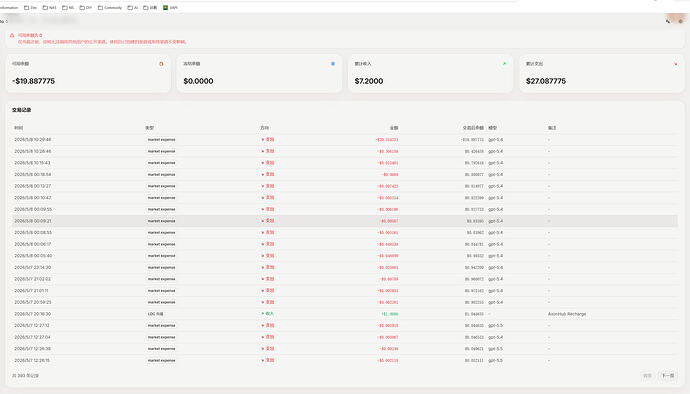690x394 pixels.
Task: Click the LDC recharge type in the 20:16:30 row
Action: pyautogui.click(x=155, y=314)
